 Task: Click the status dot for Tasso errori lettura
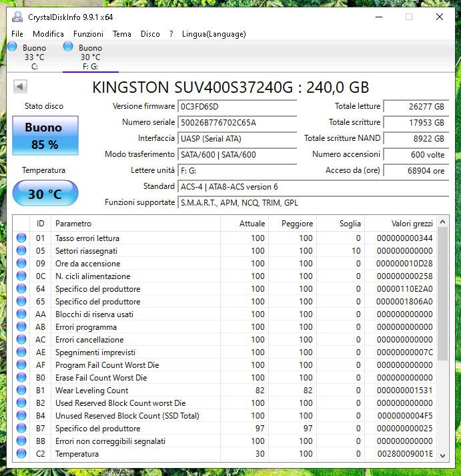21,238
